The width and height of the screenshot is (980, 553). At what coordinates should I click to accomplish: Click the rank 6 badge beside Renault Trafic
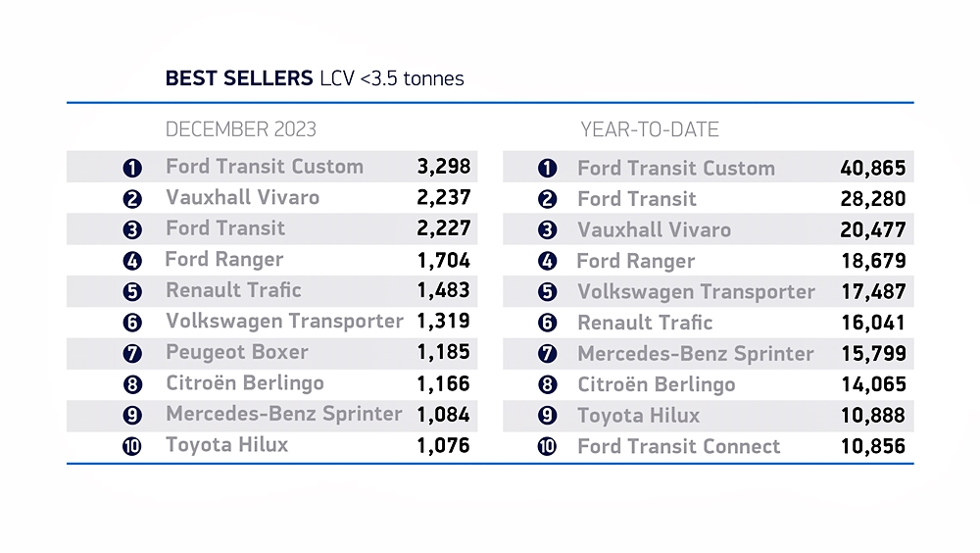547,324
